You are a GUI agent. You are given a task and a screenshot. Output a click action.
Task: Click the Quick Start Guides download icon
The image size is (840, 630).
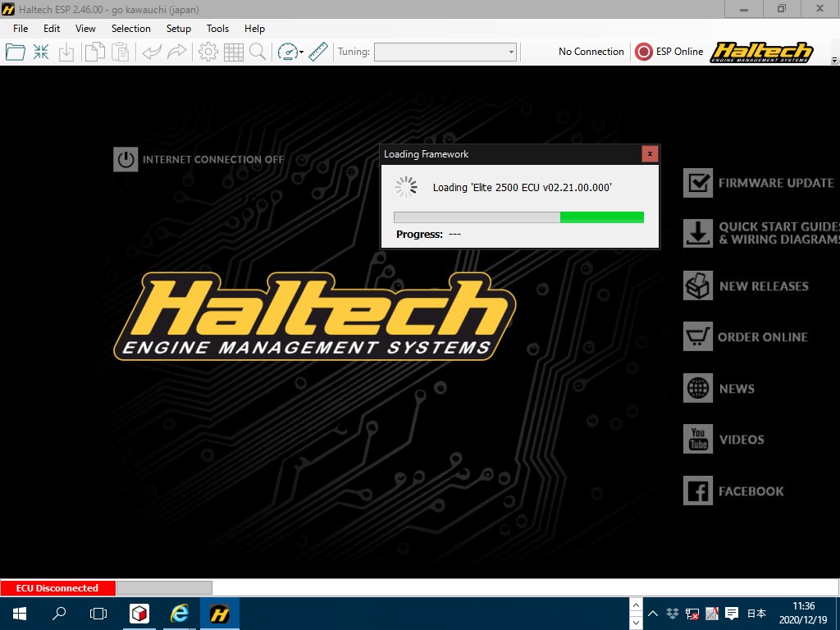click(x=698, y=233)
